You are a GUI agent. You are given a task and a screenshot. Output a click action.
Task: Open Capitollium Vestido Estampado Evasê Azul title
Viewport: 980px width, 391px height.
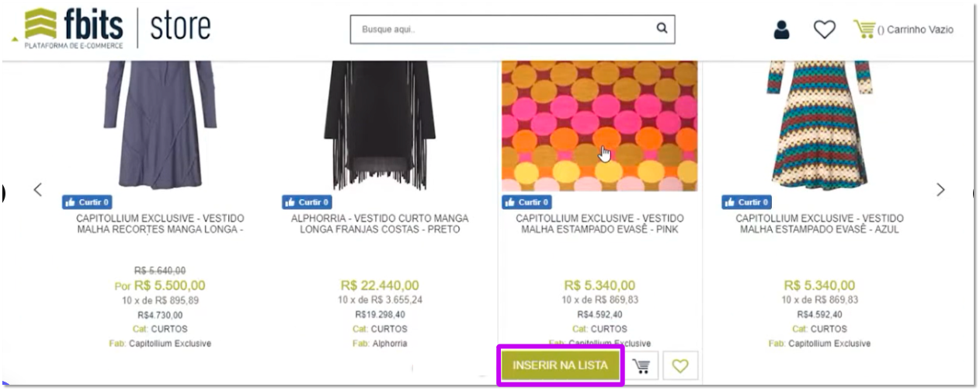[818, 224]
